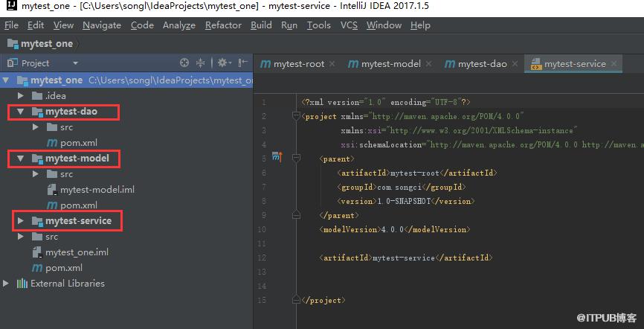
Task: Close the mytest-model tab
Action: click(x=428, y=64)
